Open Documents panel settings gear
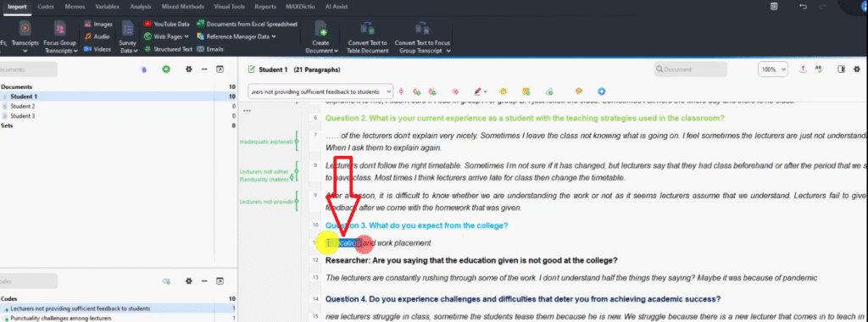This screenshot has height=322, width=868. (x=189, y=69)
